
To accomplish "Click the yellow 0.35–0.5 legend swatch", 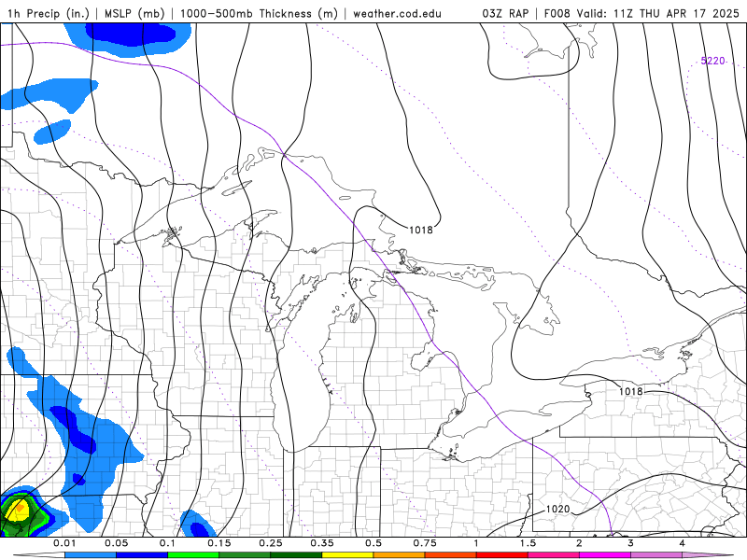I will coord(347,555).
